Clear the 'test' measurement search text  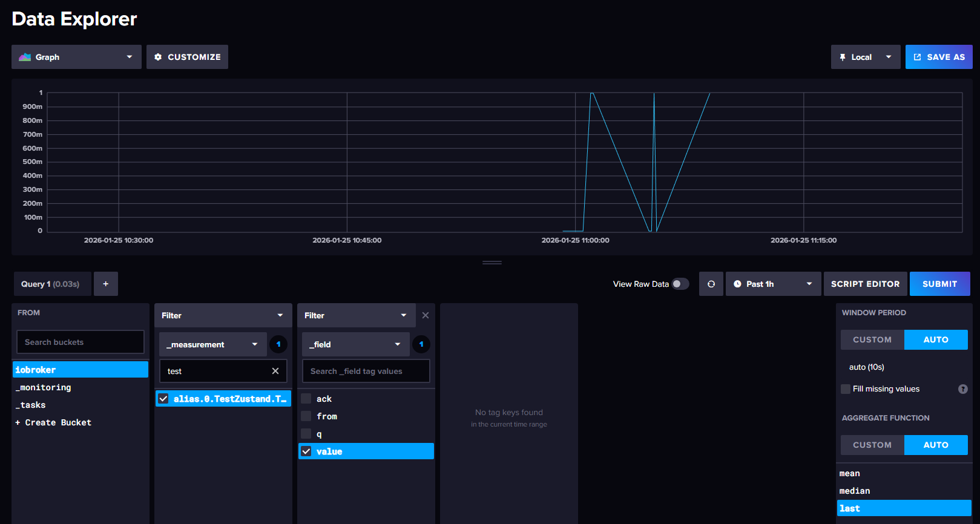pyautogui.click(x=275, y=371)
